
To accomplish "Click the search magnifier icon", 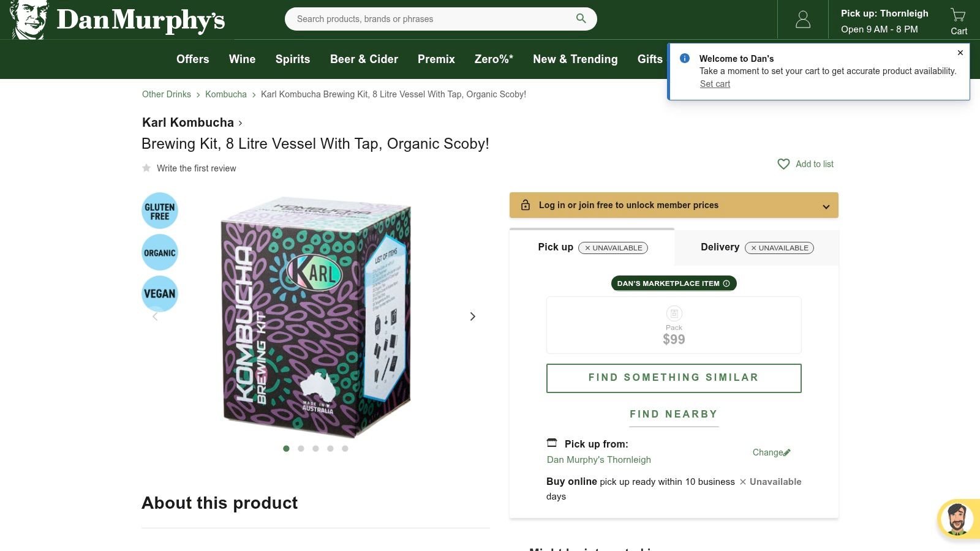I will pyautogui.click(x=581, y=18).
